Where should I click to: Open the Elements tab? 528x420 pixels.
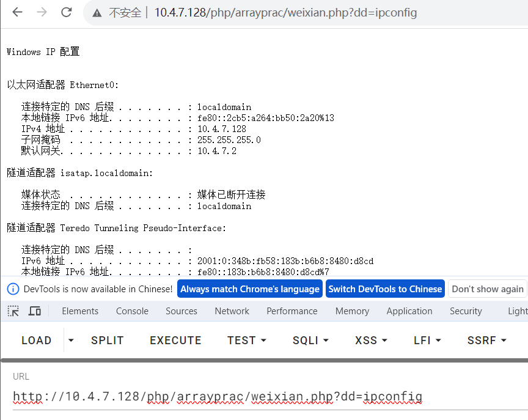tap(80, 311)
